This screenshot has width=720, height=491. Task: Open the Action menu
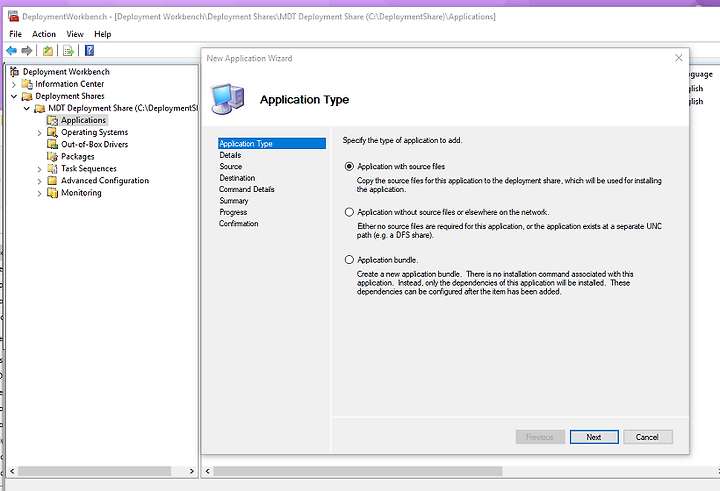click(x=44, y=34)
